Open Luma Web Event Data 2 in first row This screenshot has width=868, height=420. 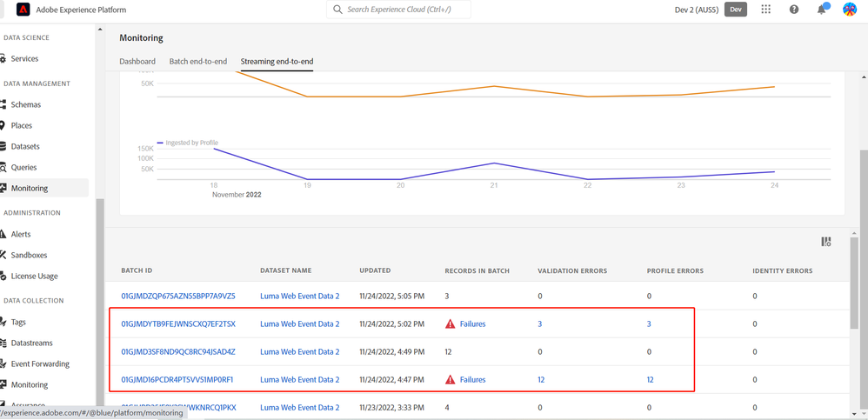pyautogui.click(x=299, y=297)
